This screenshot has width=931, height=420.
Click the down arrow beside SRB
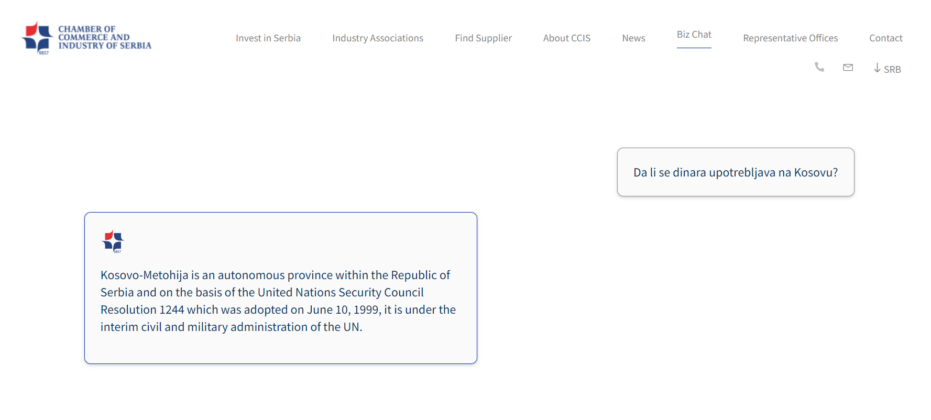877,68
